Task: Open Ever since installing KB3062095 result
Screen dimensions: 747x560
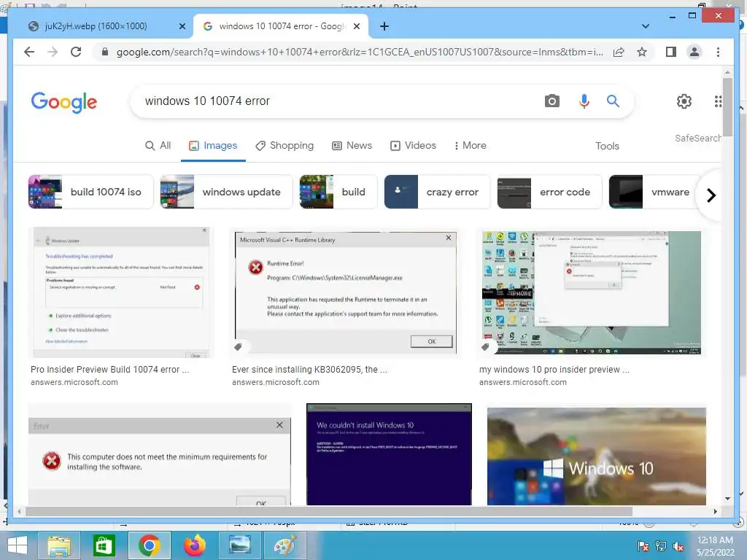Action: coord(309,370)
